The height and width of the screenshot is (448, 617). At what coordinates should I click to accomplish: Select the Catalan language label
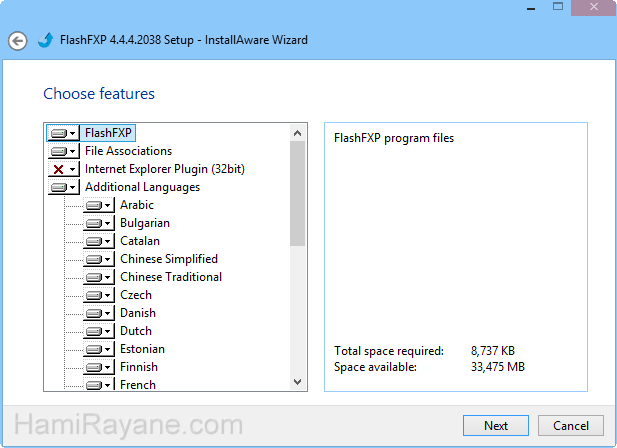[x=140, y=241]
